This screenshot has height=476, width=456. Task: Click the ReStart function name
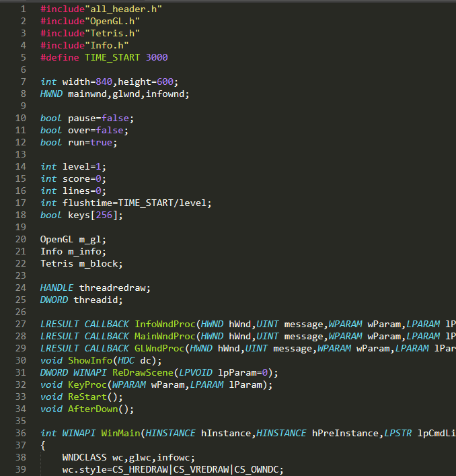[87, 397]
